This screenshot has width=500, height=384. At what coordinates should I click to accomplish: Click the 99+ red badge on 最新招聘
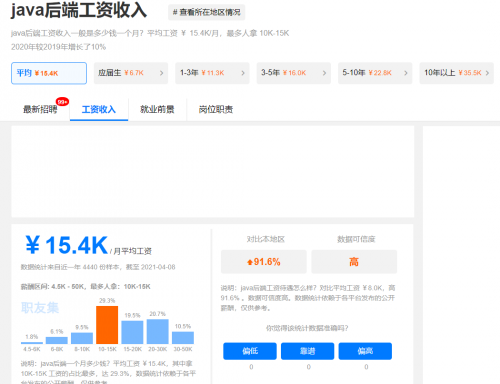coord(62,102)
